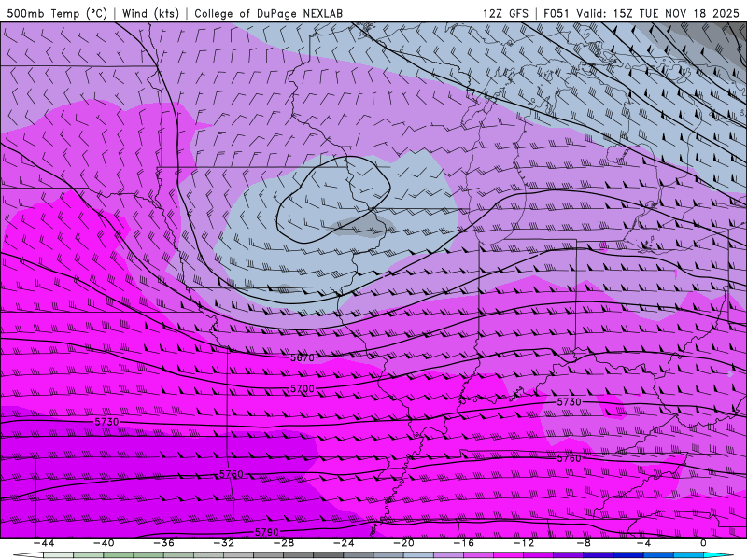Click the '500mb Temp (°C)' title text
The image size is (747, 560).
[x=57, y=13]
